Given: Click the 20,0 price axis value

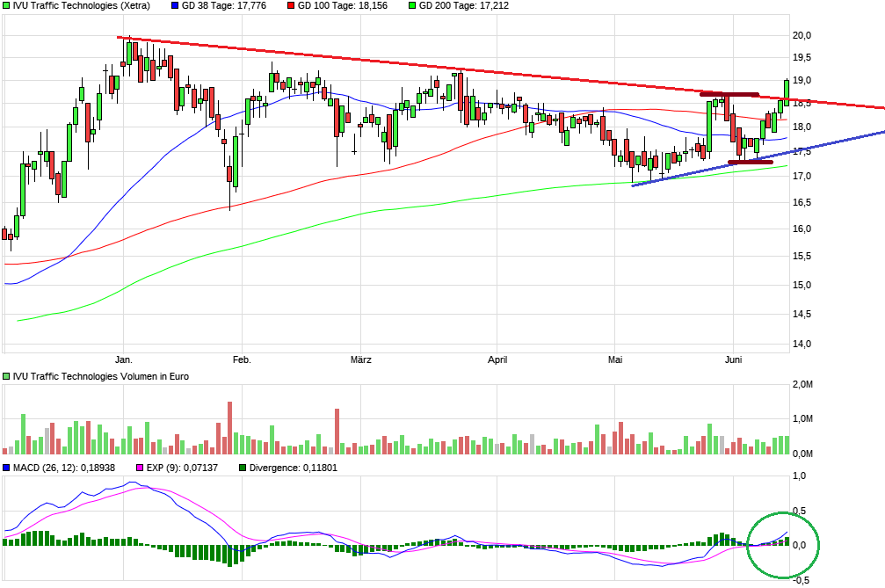Looking at the screenshot, I should click(802, 35).
